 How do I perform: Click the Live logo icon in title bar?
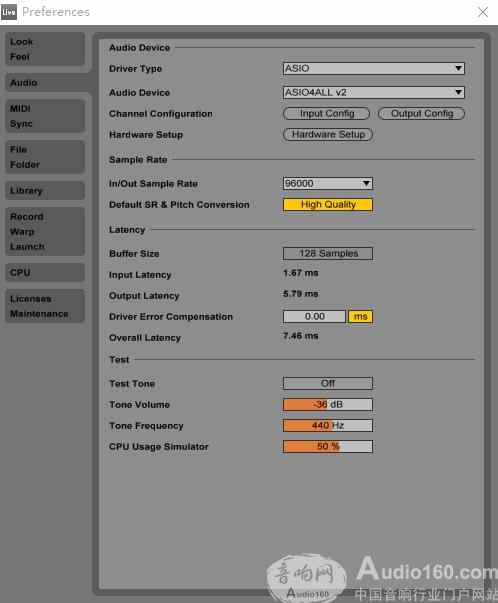(9, 12)
